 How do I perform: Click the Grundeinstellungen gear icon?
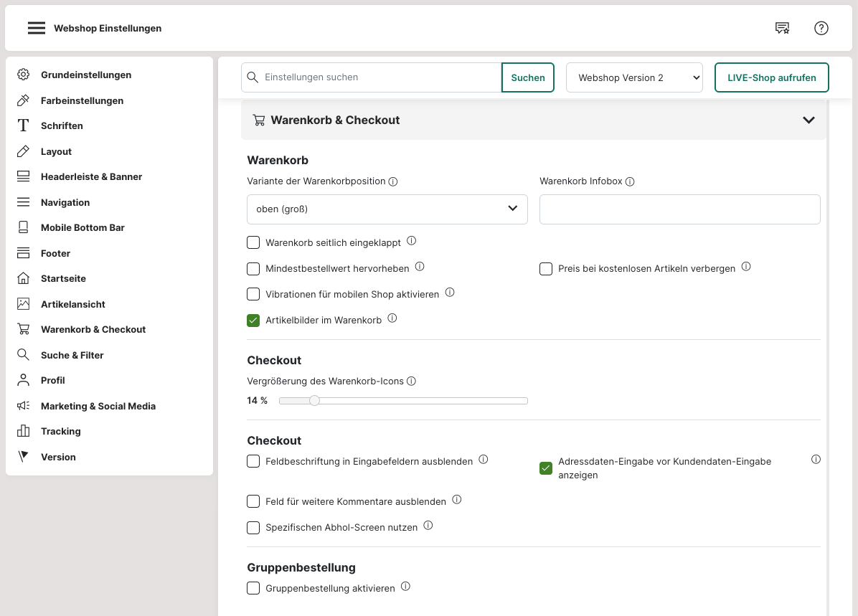click(x=24, y=75)
